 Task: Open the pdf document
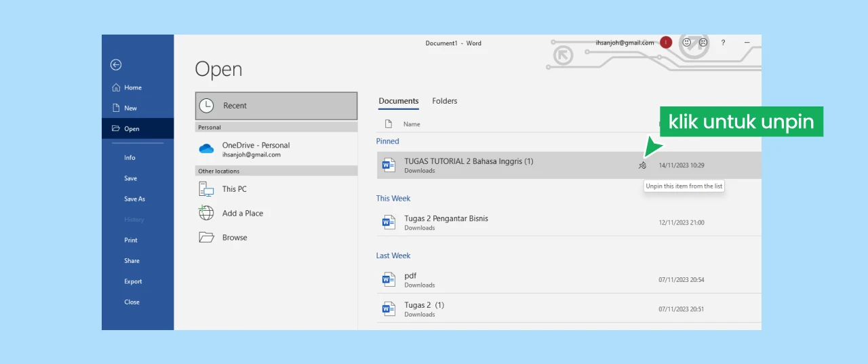[x=410, y=275]
